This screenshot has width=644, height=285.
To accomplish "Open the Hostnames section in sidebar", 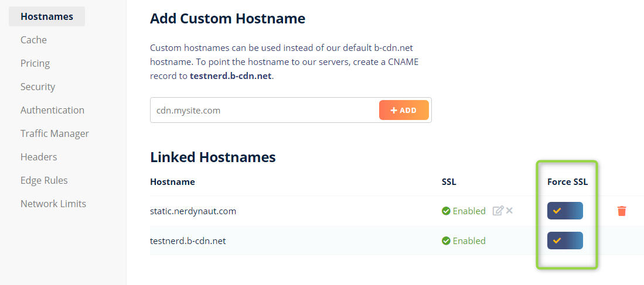I will (x=47, y=16).
